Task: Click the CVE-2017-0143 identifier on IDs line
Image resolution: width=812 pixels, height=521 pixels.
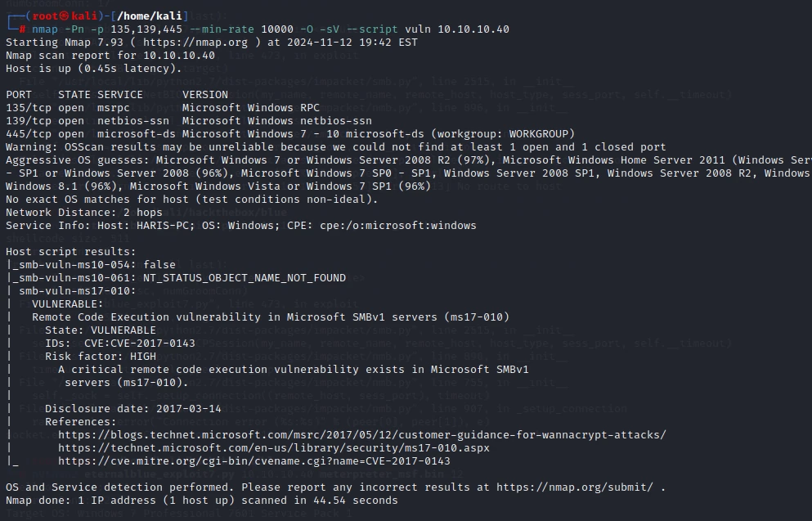Action: (153, 344)
